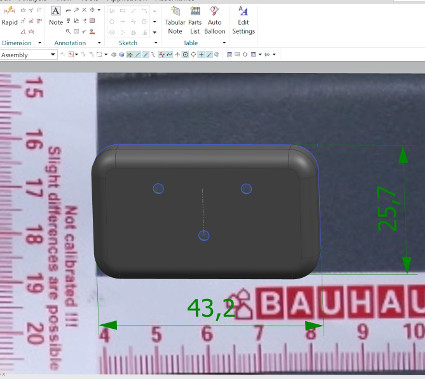Run the Auto Balloon command

pos(215,21)
